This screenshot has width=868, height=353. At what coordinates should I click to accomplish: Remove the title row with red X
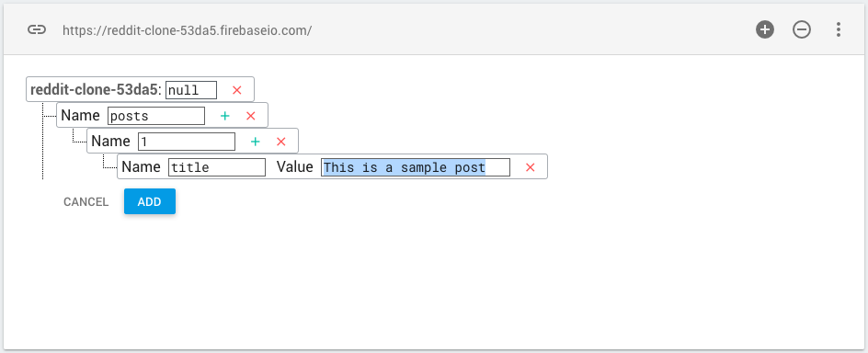531,167
